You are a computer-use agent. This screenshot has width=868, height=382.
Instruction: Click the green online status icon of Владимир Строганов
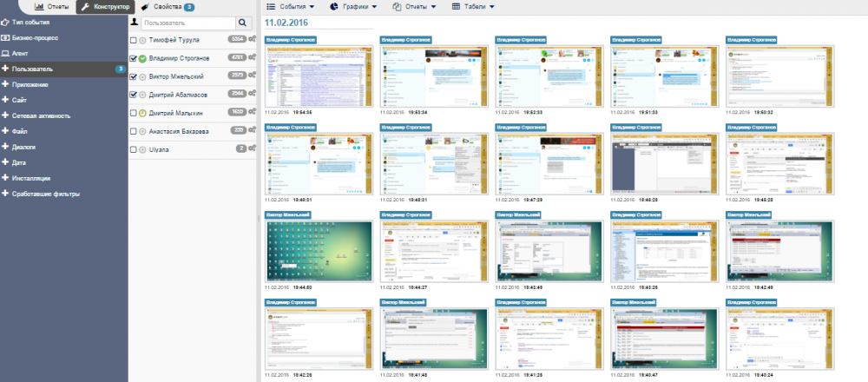click(142, 59)
